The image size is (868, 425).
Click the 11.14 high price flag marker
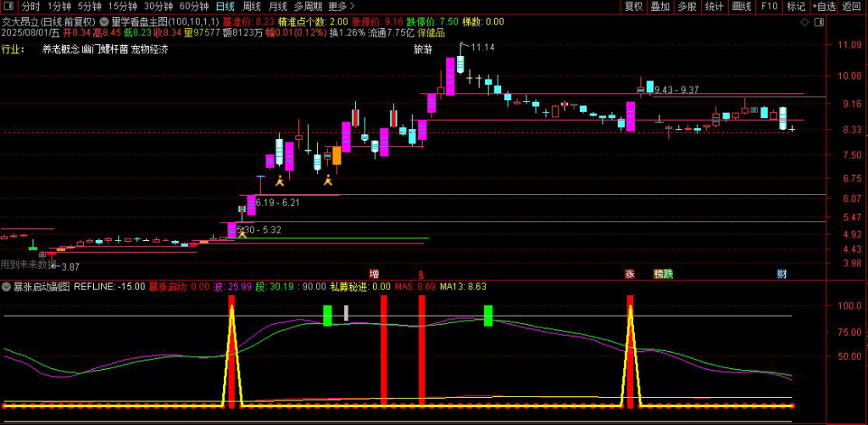(481, 47)
